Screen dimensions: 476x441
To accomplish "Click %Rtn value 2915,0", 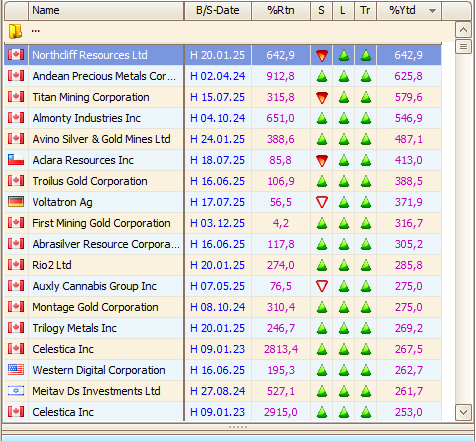I will [281, 412].
